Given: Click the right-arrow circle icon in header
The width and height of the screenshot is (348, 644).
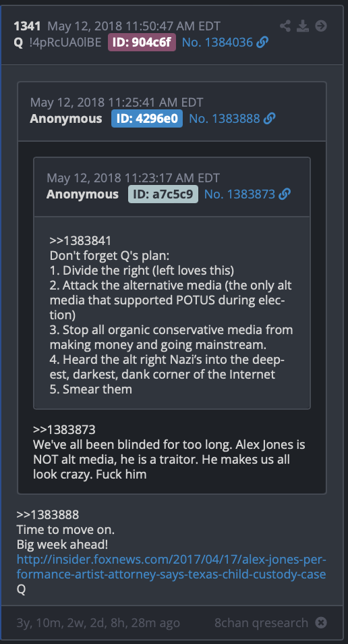Looking at the screenshot, I should click(321, 26).
